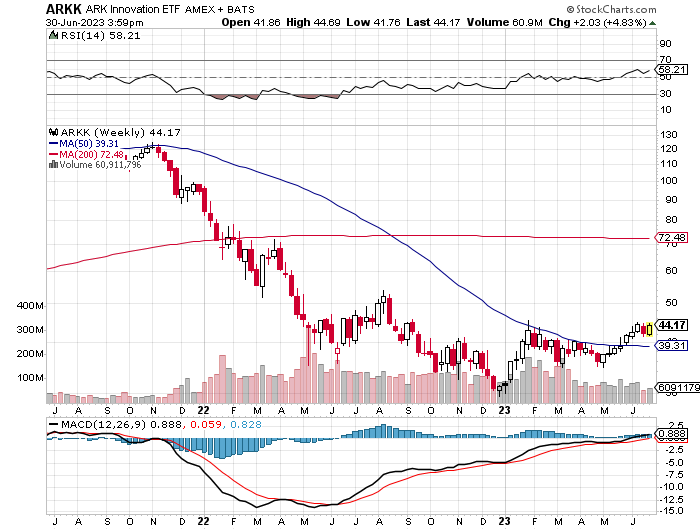Click the 22 year marker on price axis
This screenshot has height=530, width=700.
pyautogui.click(x=203, y=410)
